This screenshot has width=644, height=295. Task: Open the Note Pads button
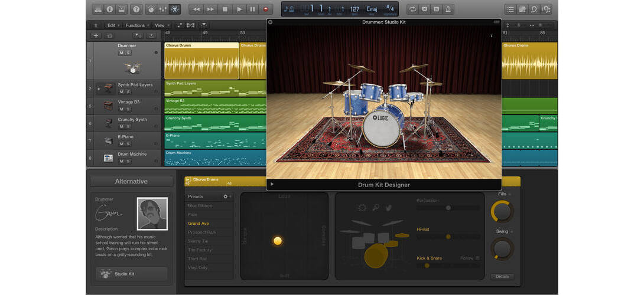(522, 9)
